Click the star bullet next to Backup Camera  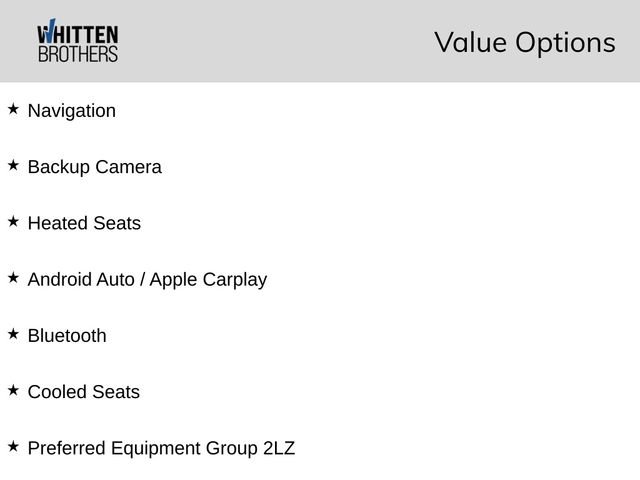[12, 165]
